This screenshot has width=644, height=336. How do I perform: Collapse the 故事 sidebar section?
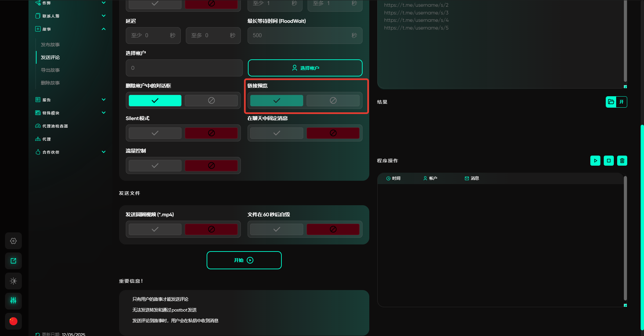pyautogui.click(x=104, y=29)
